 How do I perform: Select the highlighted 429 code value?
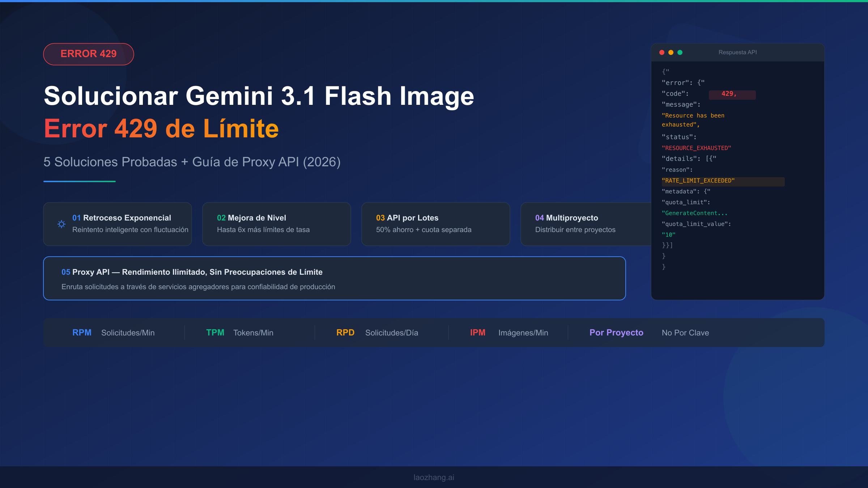pyautogui.click(x=732, y=94)
